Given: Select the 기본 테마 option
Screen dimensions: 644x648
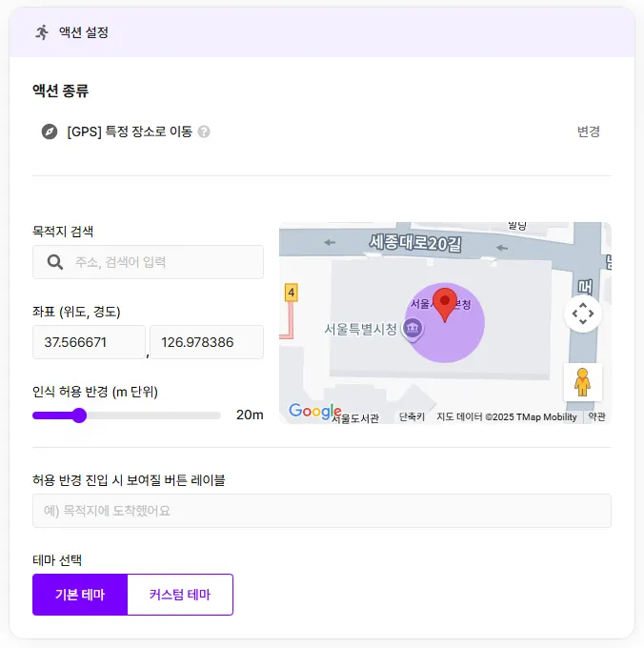Looking at the screenshot, I should (80, 595).
